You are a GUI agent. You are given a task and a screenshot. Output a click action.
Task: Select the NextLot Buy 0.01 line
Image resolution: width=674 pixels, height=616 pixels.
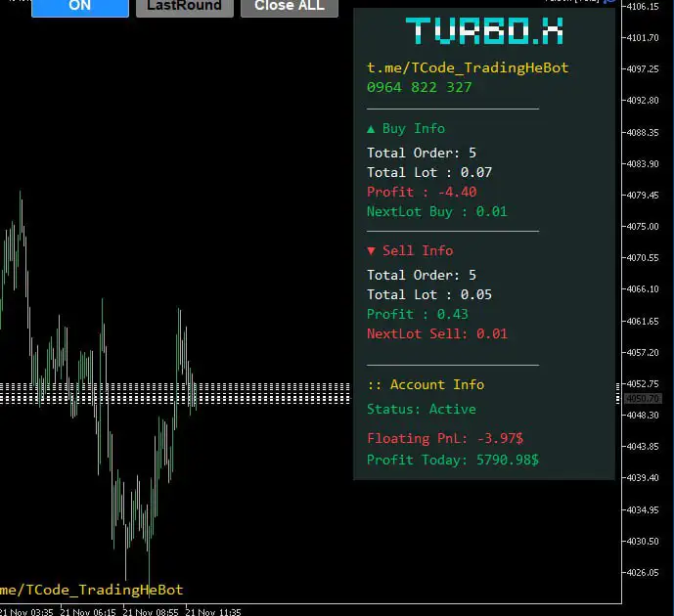click(x=436, y=211)
